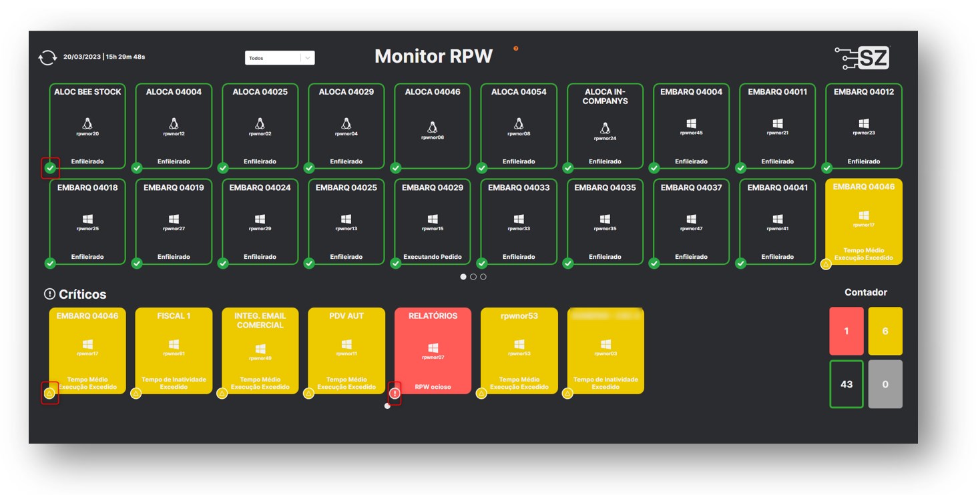The width and height of the screenshot is (980, 495).
Task: Select the second carousel page dot
Action: (473, 277)
